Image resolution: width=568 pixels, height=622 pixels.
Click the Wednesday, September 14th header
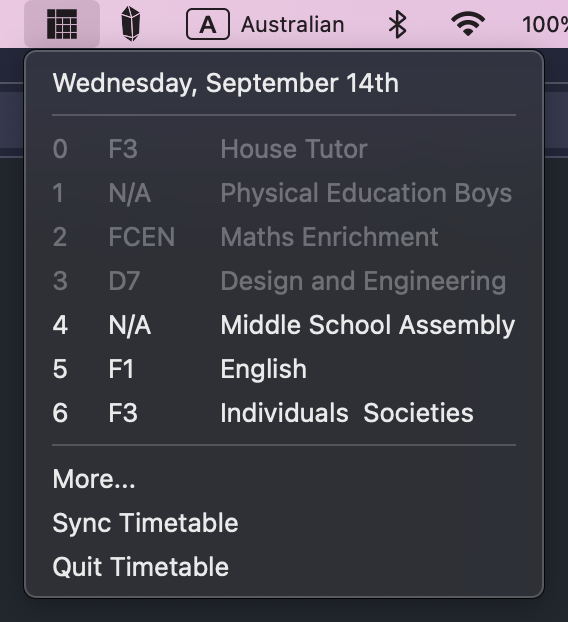[x=225, y=83]
